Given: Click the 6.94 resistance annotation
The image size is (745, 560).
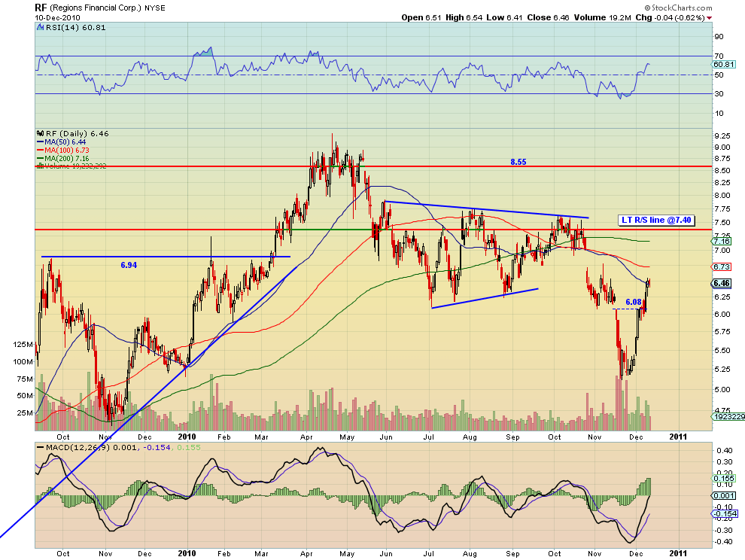Looking at the screenshot, I should click(x=129, y=265).
